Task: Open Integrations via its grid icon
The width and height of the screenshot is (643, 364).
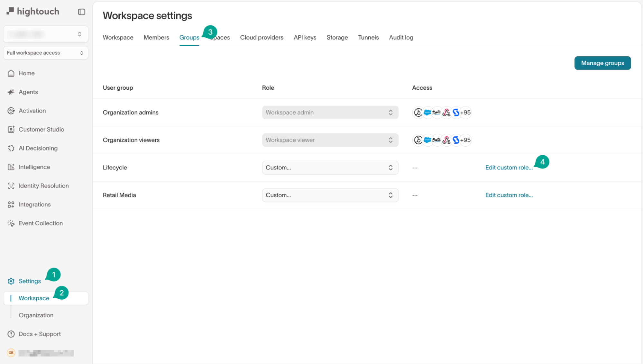Action: [x=11, y=205]
